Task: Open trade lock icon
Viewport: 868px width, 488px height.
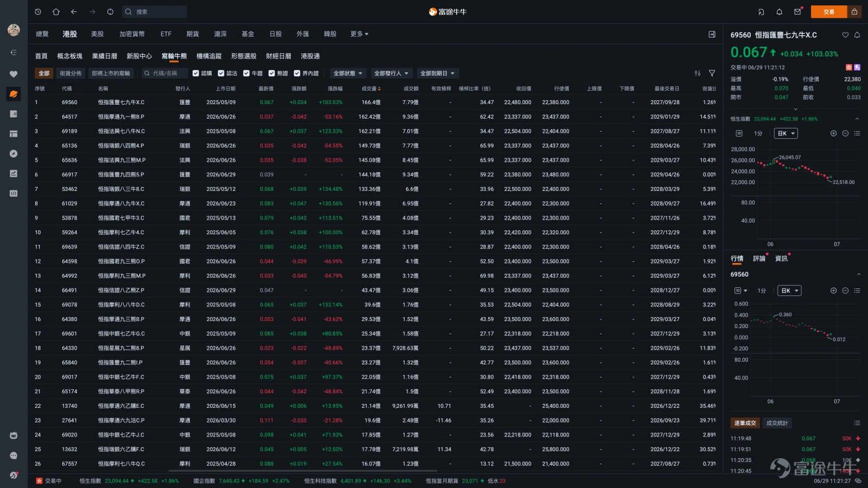Action: click(x=854, y=12)
